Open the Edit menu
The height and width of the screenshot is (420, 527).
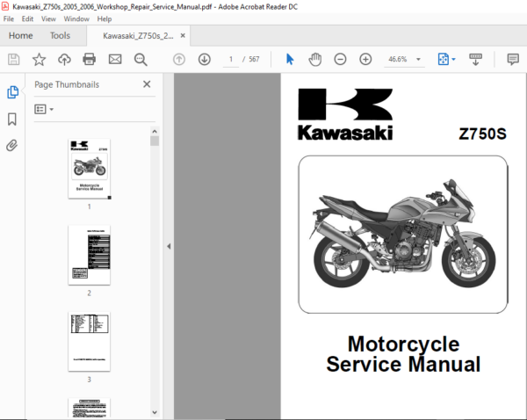27,18
